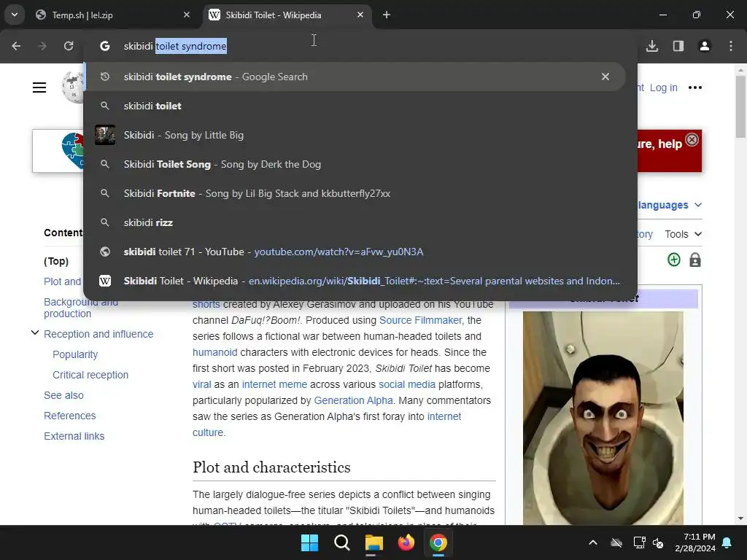The image size is (747, 560).
Task: Open the Chrome three-dot menu
Action: (731, 46)
